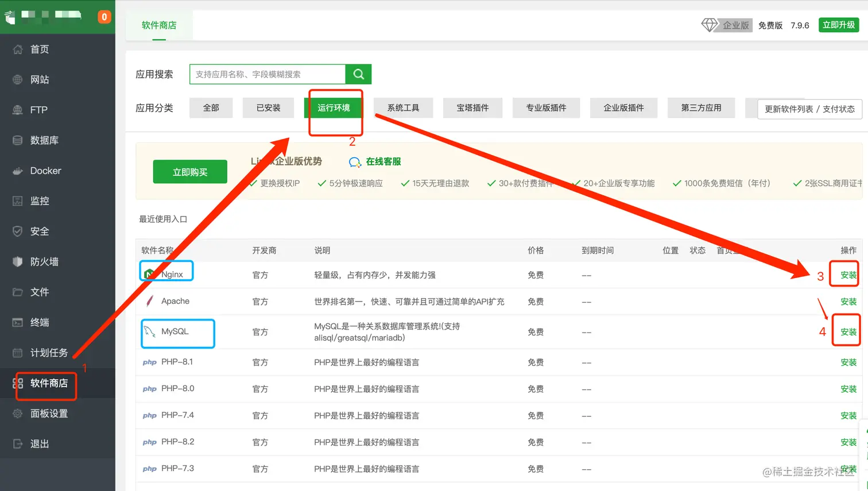
Task: Open 防火墙 firewall icon in sidebar
Action: coord(18,262)
